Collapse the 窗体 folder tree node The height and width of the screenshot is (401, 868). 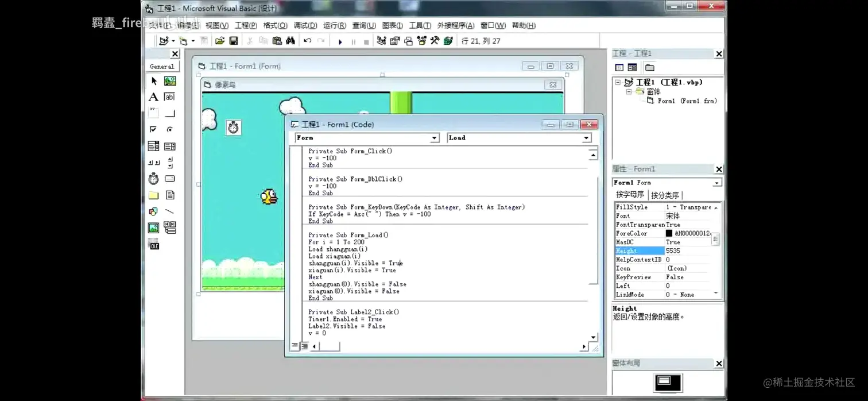pos(629,91)
